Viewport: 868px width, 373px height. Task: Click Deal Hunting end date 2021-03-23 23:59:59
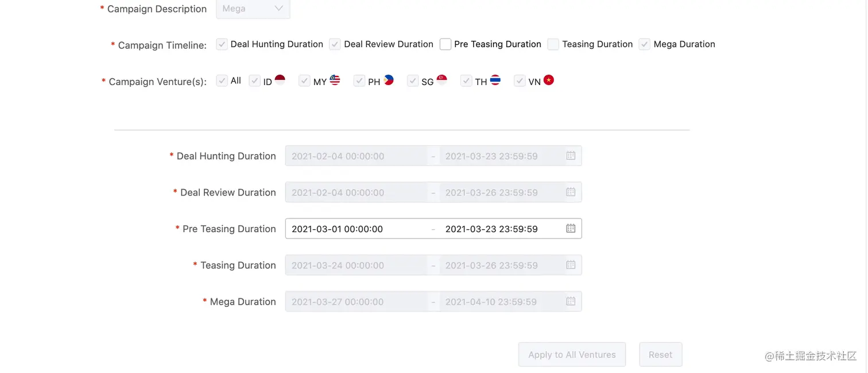(491, 156)
